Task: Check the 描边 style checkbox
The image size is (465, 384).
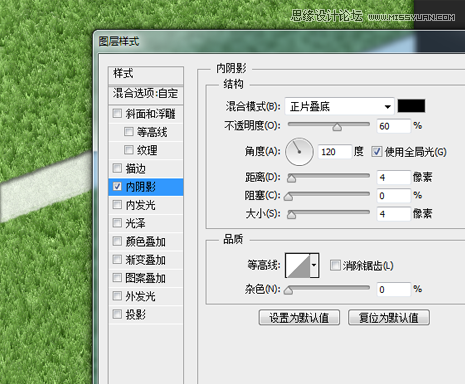Action: [117, 168]
